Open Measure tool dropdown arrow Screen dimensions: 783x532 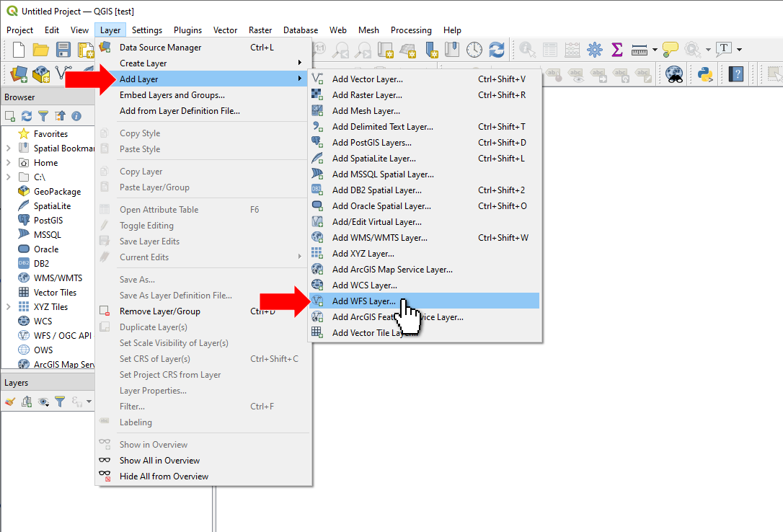pos(655,50)
